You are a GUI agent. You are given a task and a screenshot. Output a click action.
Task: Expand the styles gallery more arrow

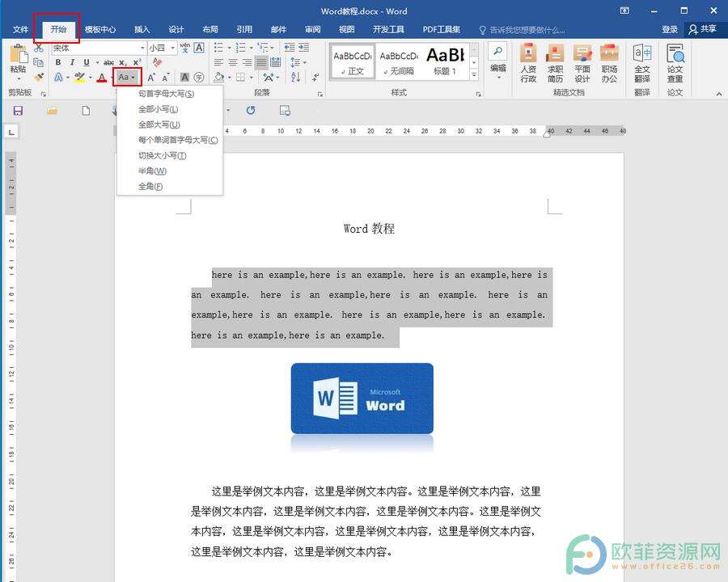click(x=474, y=74)
